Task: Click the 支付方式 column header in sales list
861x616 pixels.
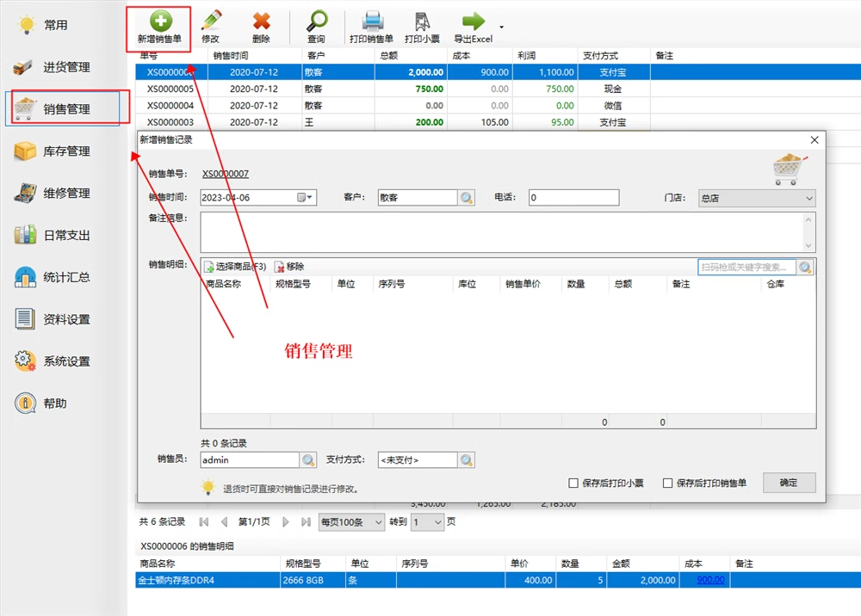Action: (x=614, y=55)
